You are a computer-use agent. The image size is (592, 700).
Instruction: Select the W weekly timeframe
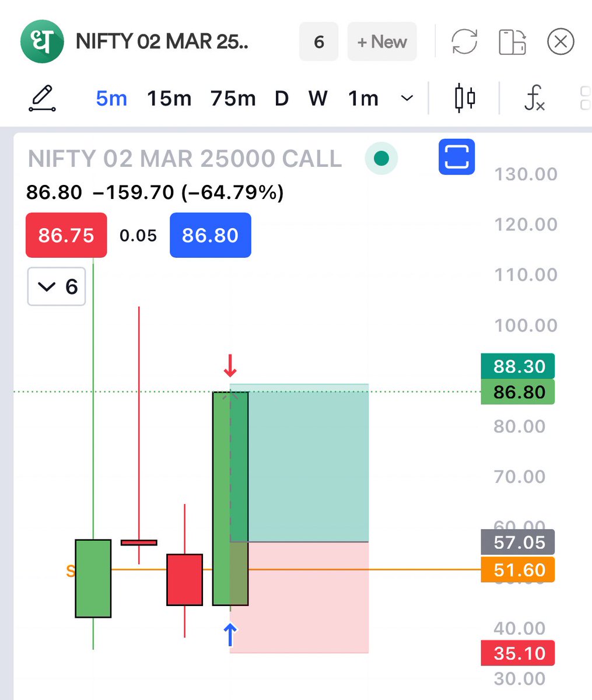[x=317, y=99]
